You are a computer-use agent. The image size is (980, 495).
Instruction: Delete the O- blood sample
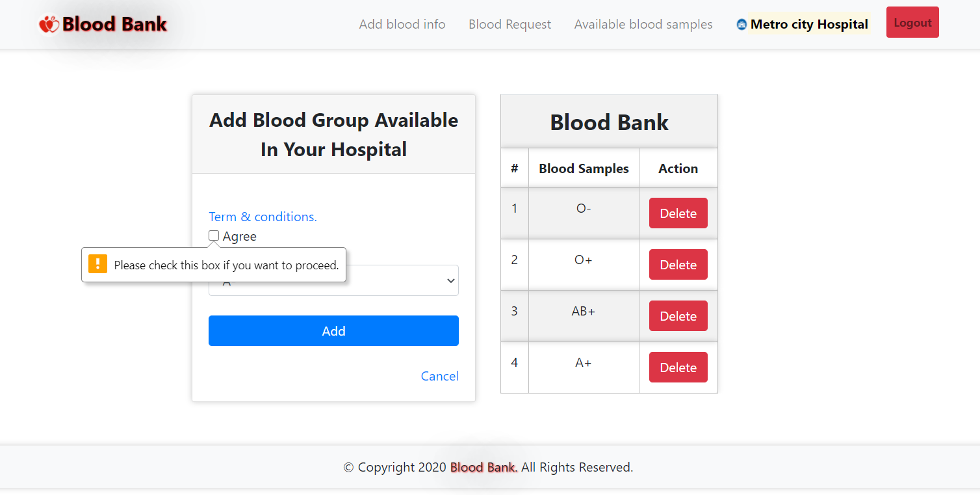[678, 213]
